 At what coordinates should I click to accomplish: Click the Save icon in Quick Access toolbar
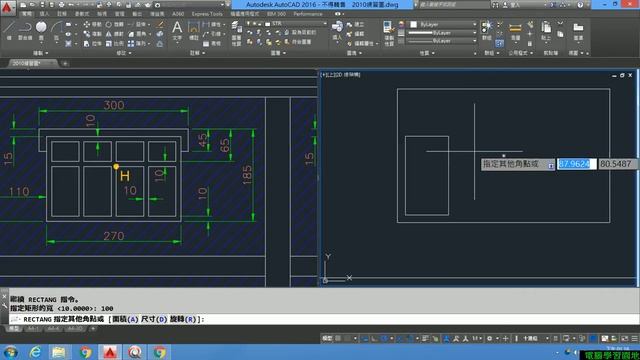click(42, 5)
